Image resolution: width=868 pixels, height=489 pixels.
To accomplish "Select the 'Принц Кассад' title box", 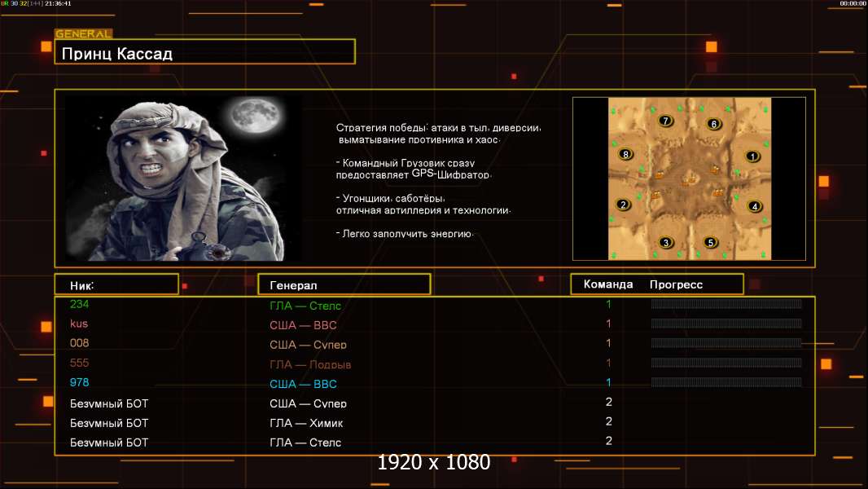I will [205, 52].
